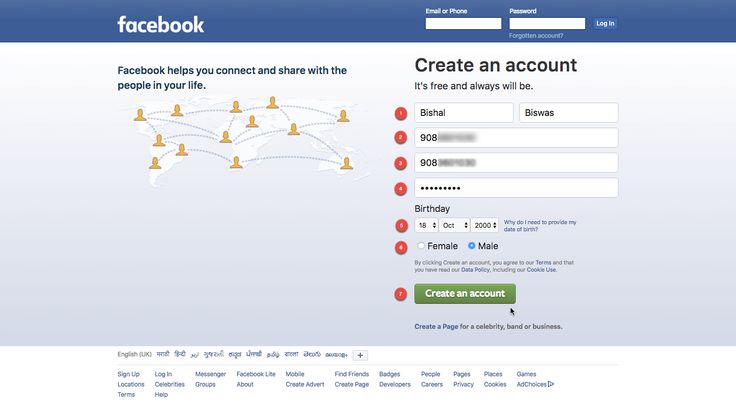Click the Facebook logo in the header
The width and height of the screenshot is (736, 410).
click(x=160, y=24)
